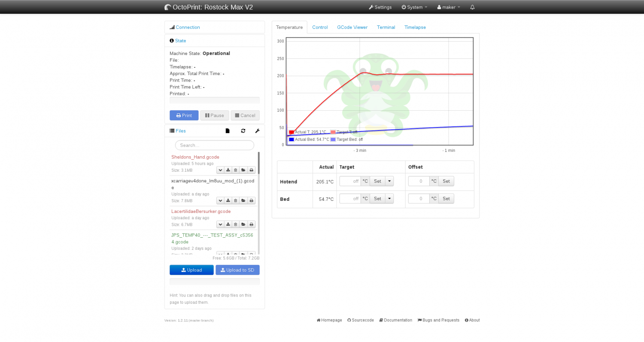
Task: Click the Print button
Action: click(184, 115)
